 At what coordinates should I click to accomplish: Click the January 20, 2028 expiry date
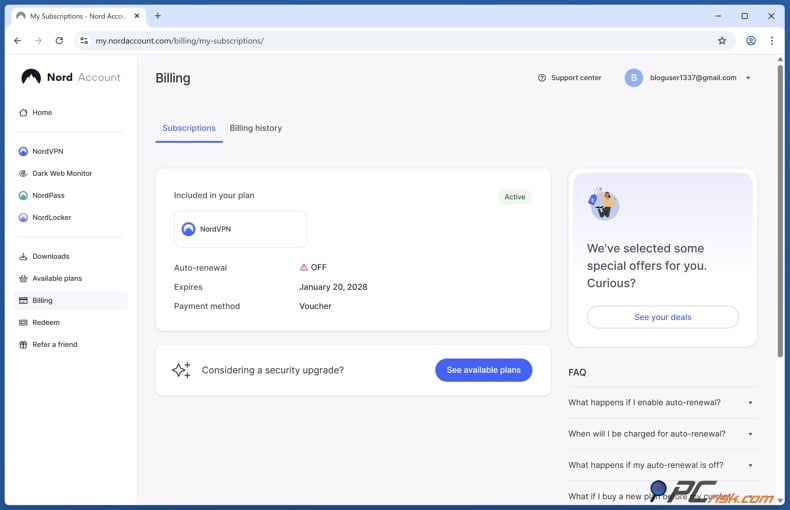pos(333,287)
